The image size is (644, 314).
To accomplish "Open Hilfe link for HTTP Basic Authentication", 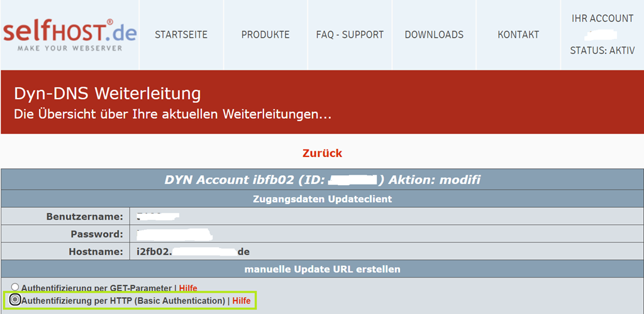I will point(241,301).
